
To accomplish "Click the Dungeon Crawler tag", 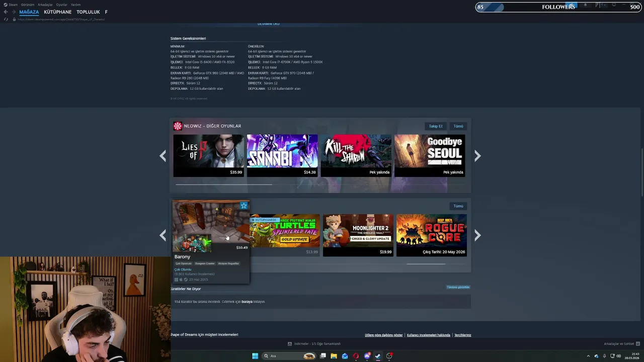I will pyautogui.click(x=205, y=263).
